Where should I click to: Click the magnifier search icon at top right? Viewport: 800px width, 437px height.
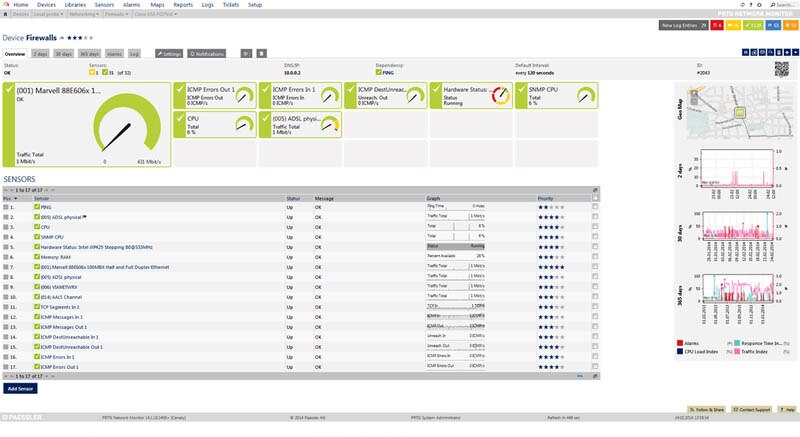[x=772, y=5]
